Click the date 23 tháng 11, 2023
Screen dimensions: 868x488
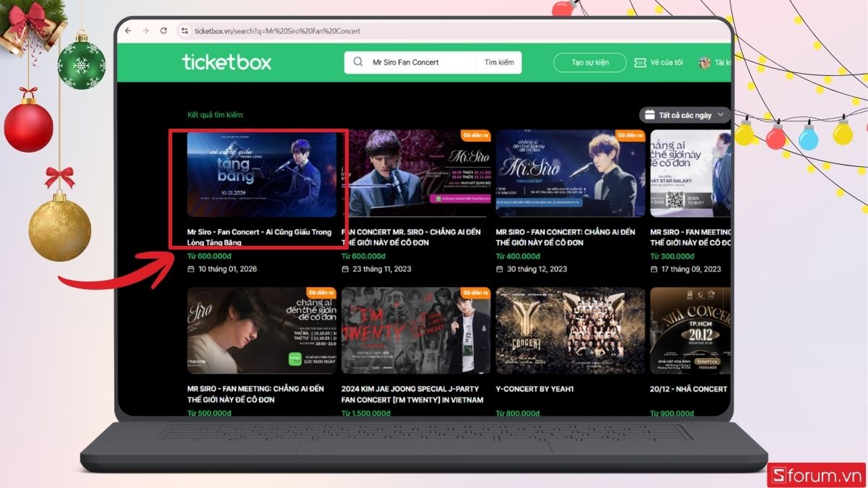[382, 269]
